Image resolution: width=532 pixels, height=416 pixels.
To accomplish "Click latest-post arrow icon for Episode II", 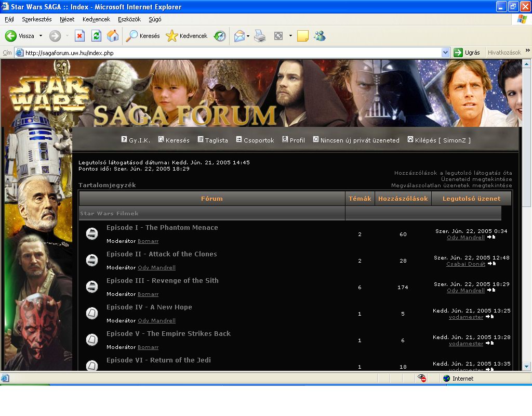I will coord(491,264).
